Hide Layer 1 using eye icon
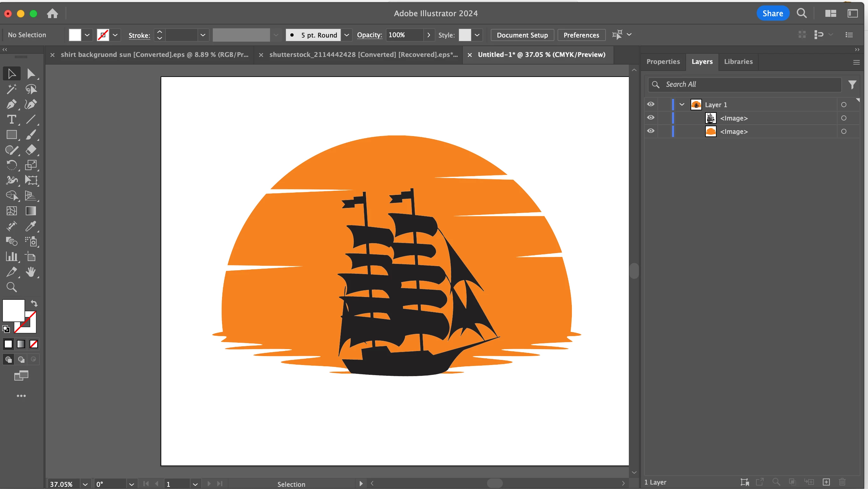The width and height of the screenshot is (868, 489). 651,104
